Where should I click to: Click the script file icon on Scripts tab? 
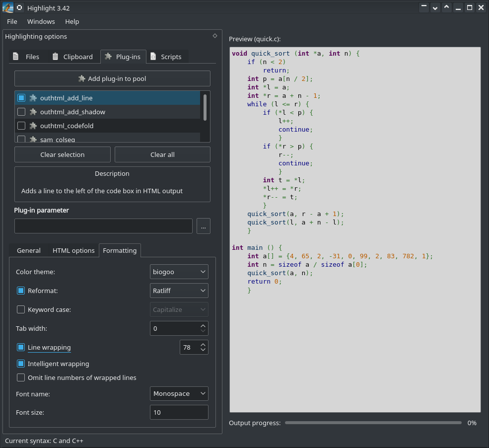(x=153, y=57)
